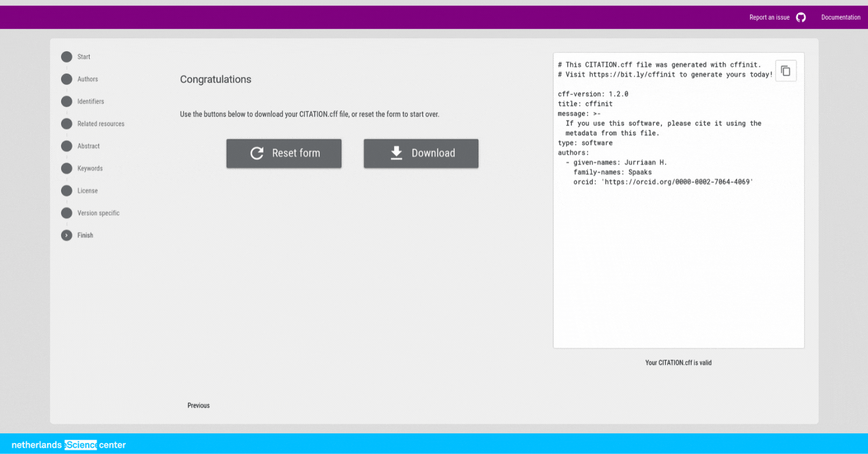Click the Report an issue text link
The height and width of the screenshot is (454, 868).
(x=769, y=17)
